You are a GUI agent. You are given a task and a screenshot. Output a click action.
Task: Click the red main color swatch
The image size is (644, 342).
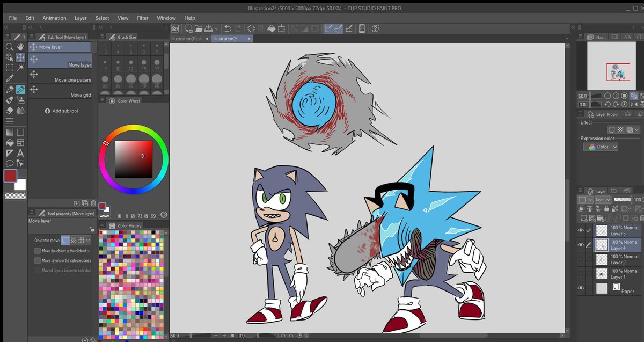point(11,176)
